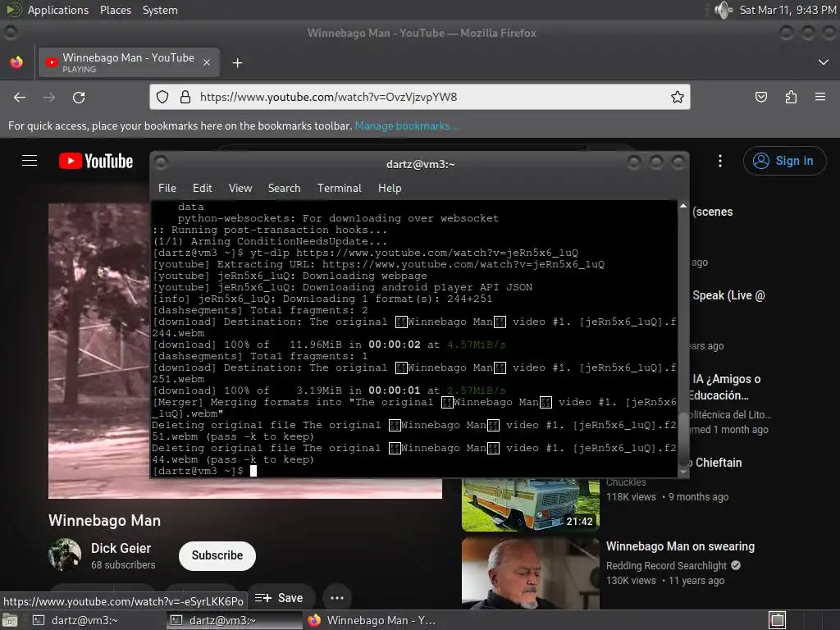Click the terminal scrollbar up arrow
840x630 pixels.
click(683, 206)
